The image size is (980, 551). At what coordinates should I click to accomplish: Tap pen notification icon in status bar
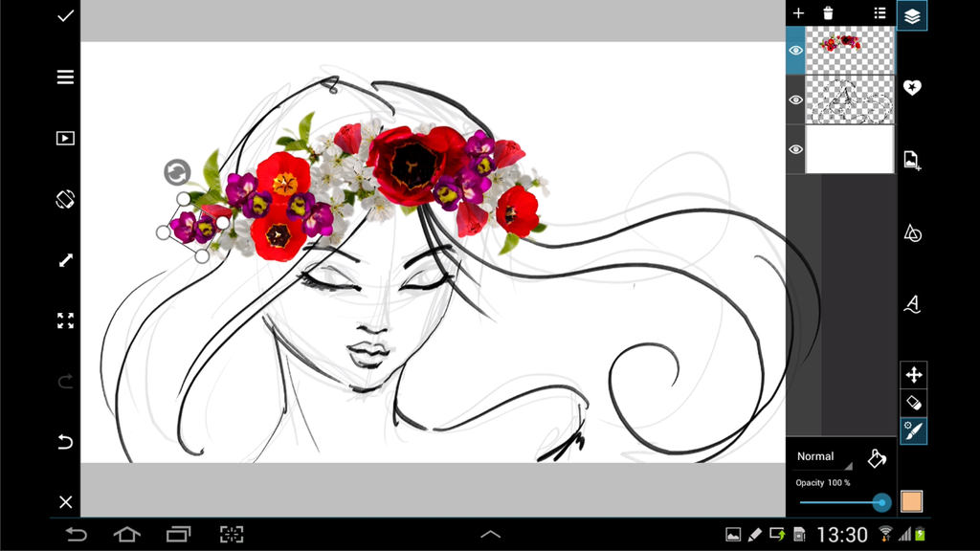pyautogui.click(x=754, y=535)
